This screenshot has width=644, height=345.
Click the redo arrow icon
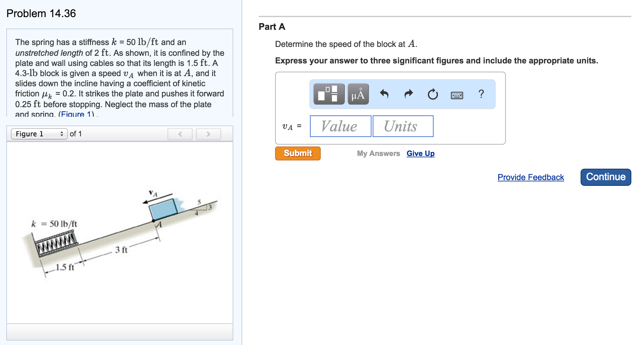[408, 94]
